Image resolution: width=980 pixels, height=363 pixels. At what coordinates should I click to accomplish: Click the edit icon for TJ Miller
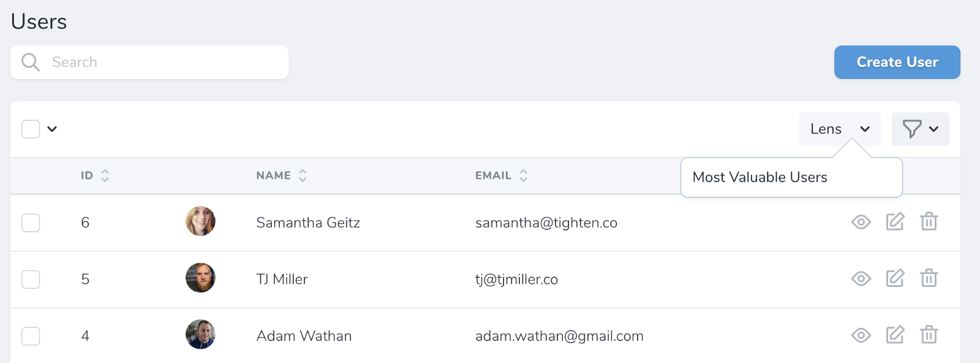(895, 278)
